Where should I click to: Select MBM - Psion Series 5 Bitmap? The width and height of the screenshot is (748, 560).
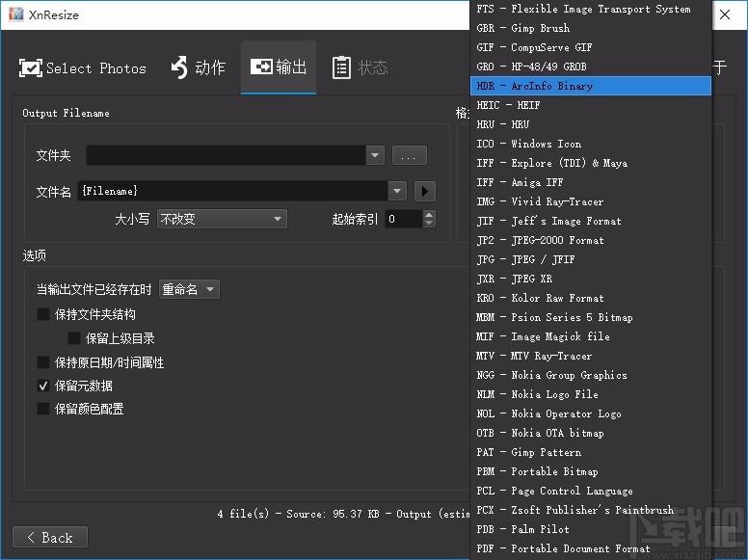tap(591, 317)
